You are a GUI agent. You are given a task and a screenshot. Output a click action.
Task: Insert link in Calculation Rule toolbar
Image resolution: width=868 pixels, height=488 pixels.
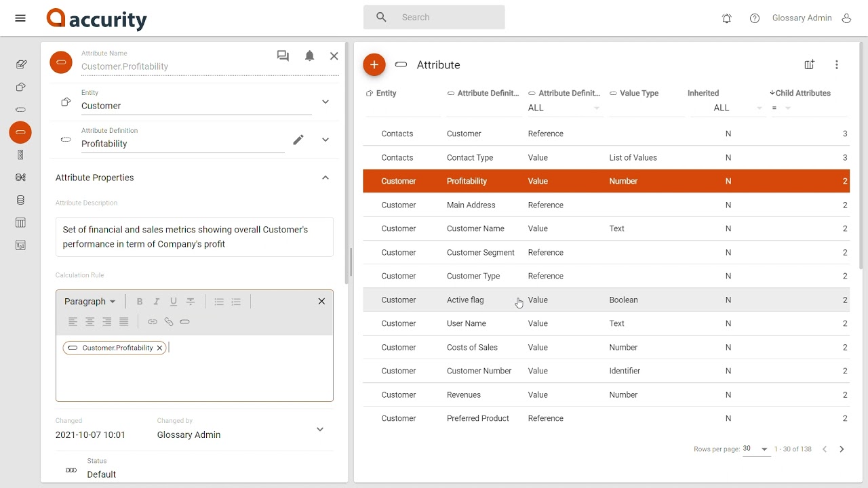153,322
